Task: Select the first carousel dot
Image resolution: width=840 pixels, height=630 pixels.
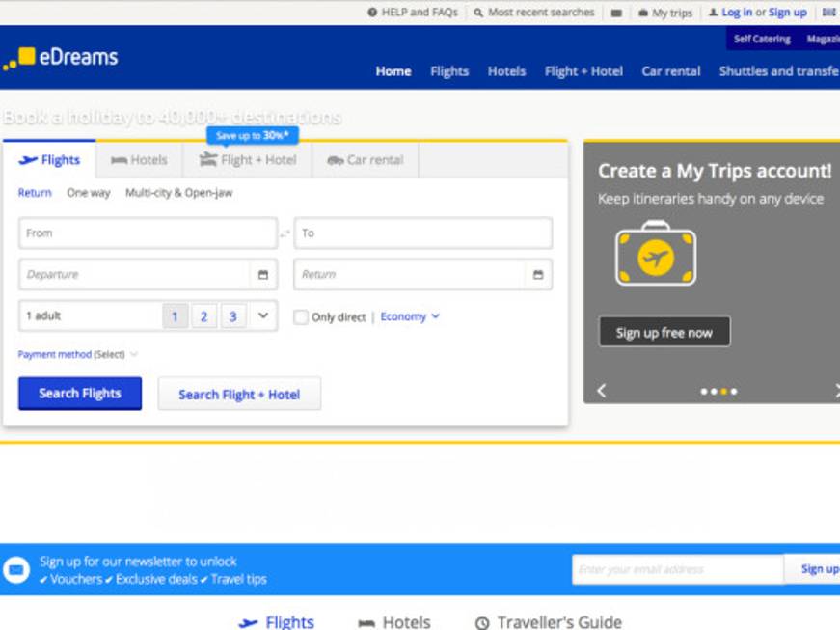Action: pyautogui.click(x=704, y=392)
